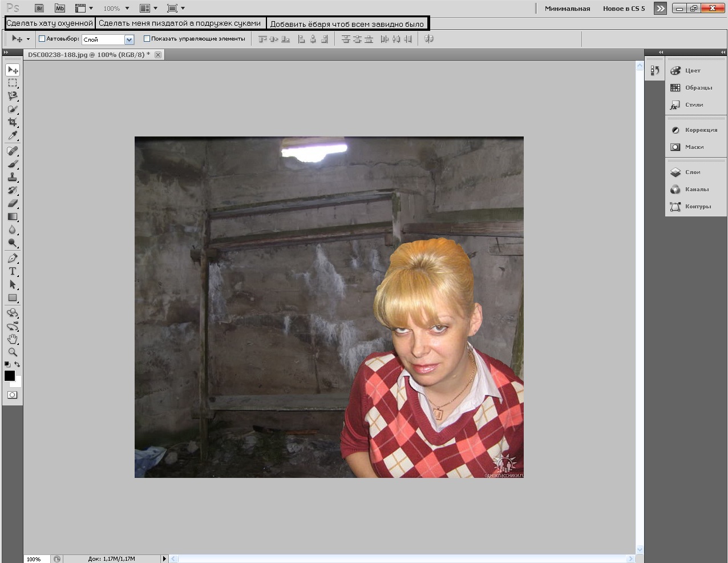The image size is (728, 563).
Task: Select the Rectangular Marquee tool
Action: pyautogui.click(x=13, y=83)
